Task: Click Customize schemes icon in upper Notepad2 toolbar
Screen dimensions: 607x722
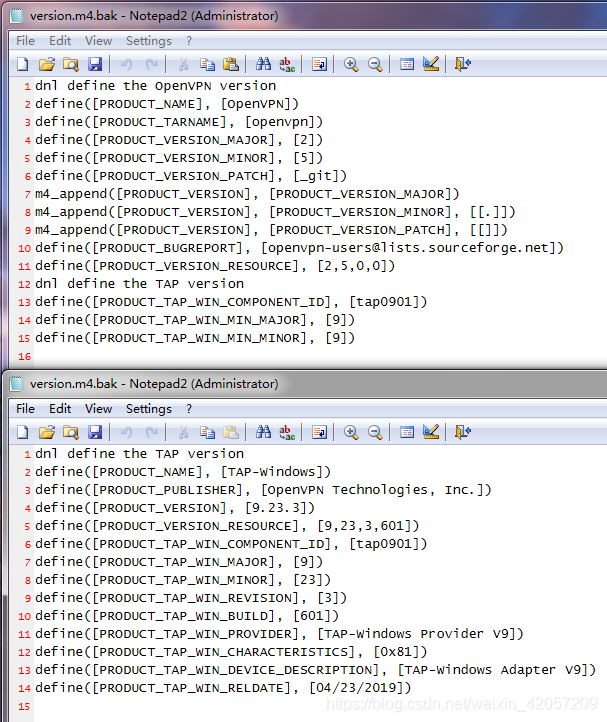Action: click(431, 64)
